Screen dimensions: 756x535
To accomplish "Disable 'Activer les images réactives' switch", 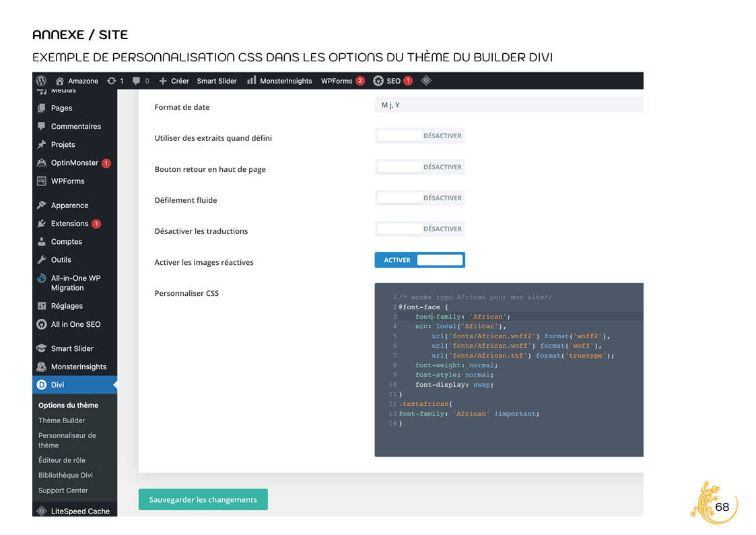I will [419, 260].
